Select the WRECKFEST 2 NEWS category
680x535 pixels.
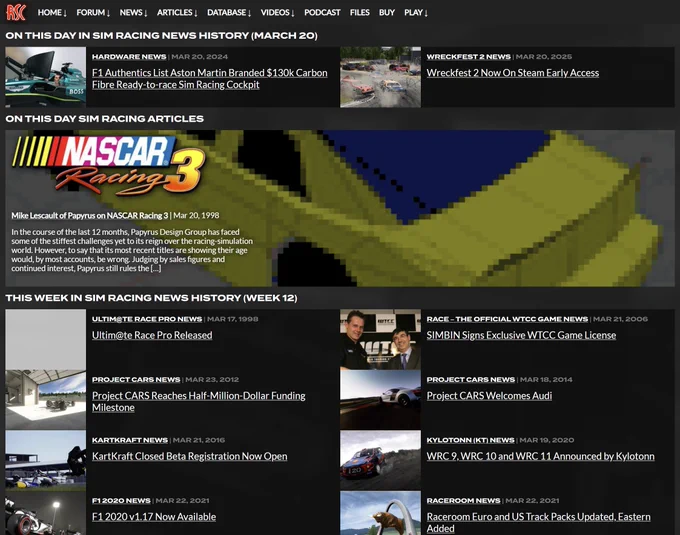tap(468, 57)
